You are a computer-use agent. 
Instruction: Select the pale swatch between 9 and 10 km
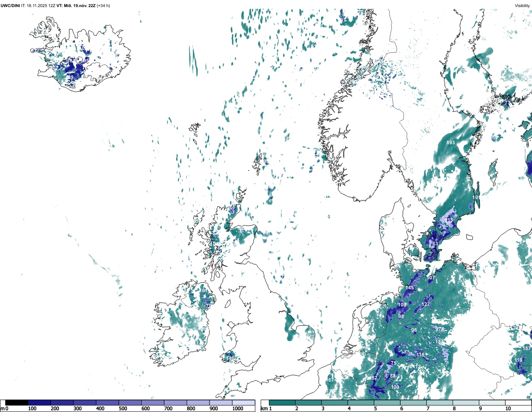tap(492, 403)
